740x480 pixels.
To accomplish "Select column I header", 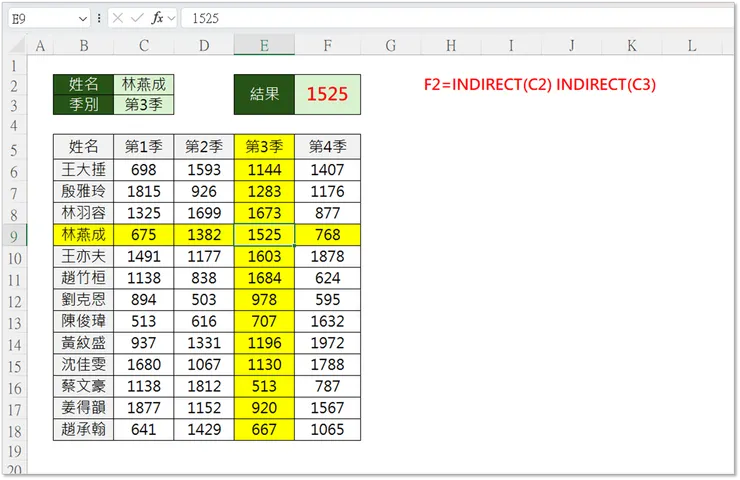I will (511, 46).
